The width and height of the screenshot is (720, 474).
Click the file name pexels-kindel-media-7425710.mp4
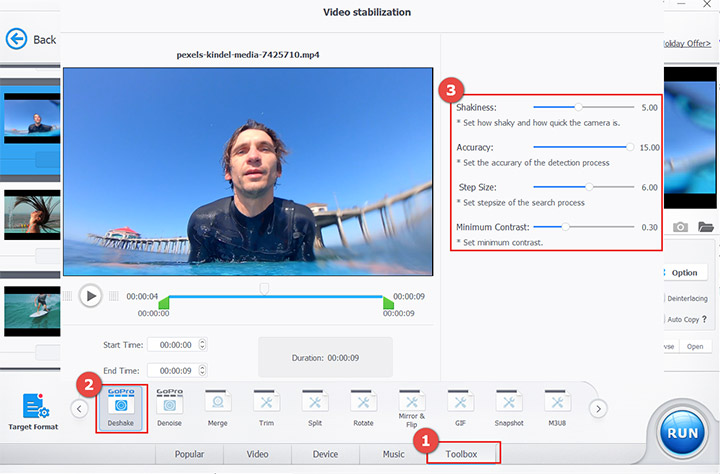(248, 55)
